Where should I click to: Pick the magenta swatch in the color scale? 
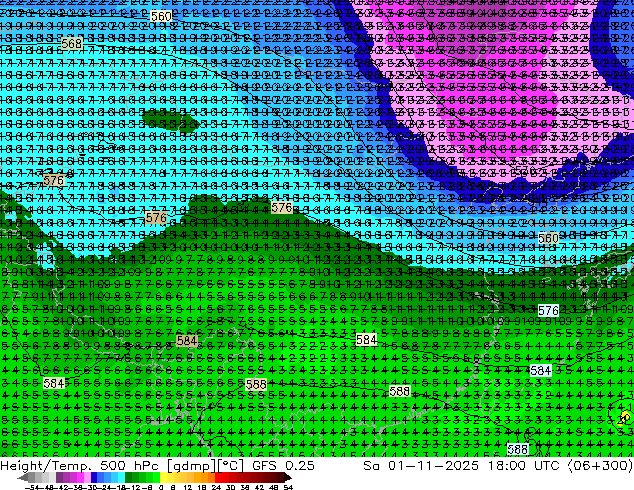click(x=80, y=477)
